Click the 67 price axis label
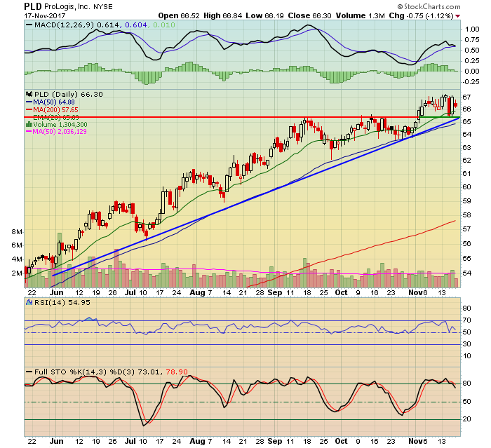Viewport: 491px width, 448px height. pyautogui.click(x=466, y=97)
